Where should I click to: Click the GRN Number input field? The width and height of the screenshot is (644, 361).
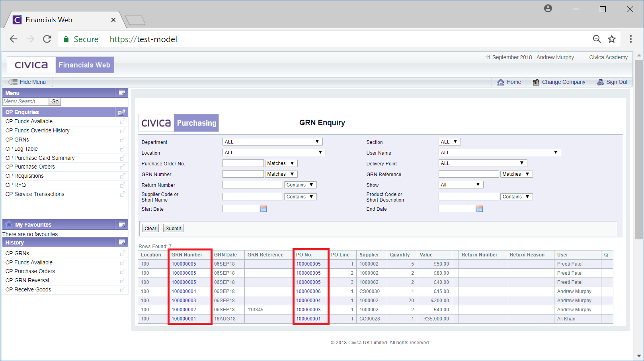(243, 174)
